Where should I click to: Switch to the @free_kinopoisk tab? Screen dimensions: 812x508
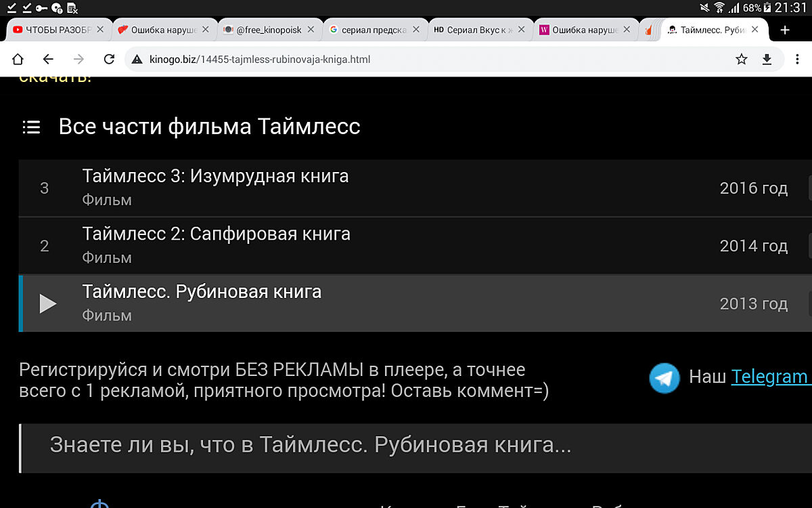(269, 30)
